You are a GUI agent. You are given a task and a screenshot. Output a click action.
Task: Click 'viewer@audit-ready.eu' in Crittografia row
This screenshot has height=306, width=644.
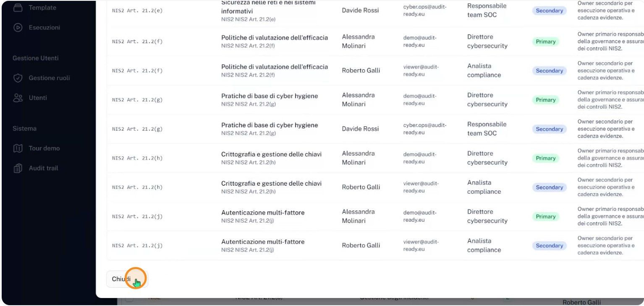coord(421,187)
